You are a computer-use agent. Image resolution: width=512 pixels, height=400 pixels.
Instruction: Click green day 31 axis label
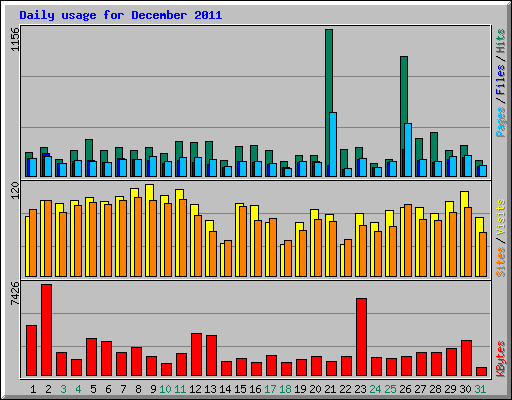[480, 389]
